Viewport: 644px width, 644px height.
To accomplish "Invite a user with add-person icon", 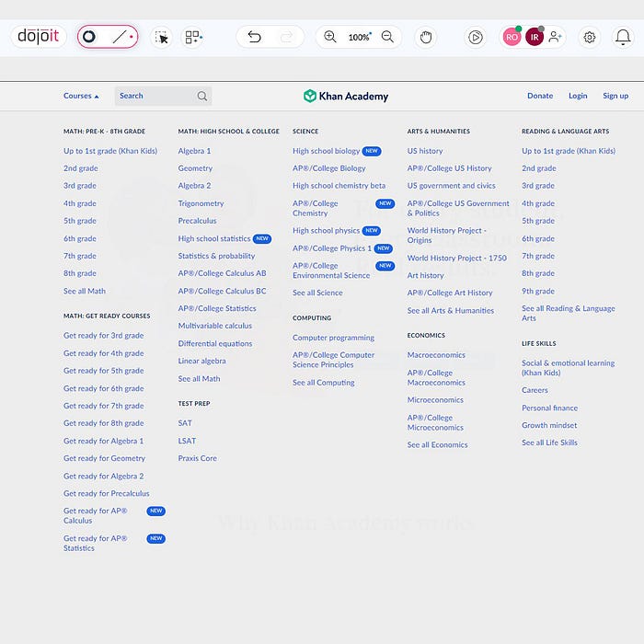I will [x=555, y=37].
